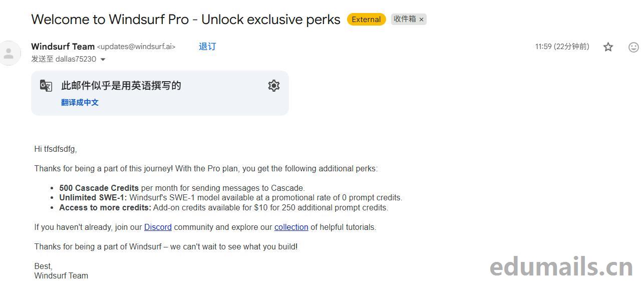644x287 pixels.
Task: Click recipient text 发送至 dallas75230
Action: 64,59
